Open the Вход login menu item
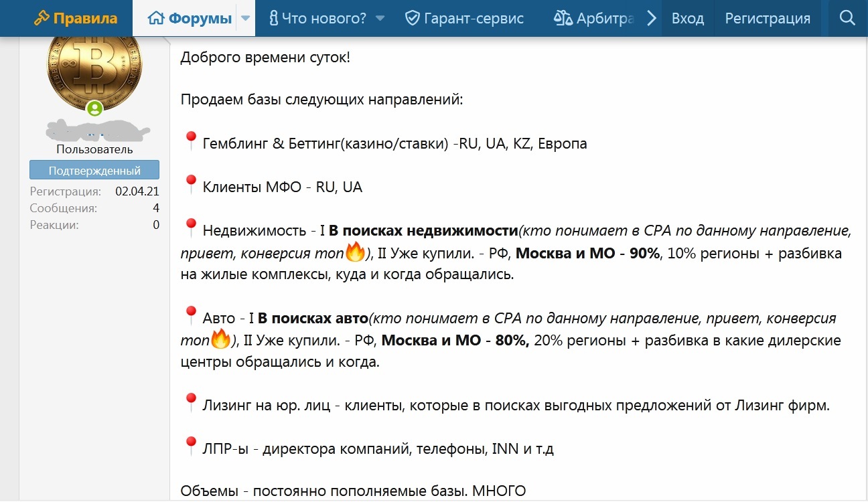The width and height of the screenshot is (868, 502). pyautogui.click(x=687, y=18)
